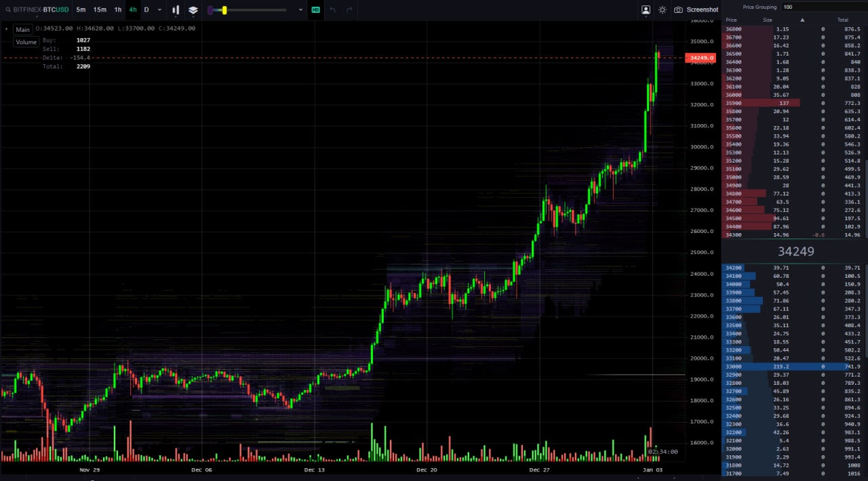Expand the timeframe dropdown chevron after D
This screenshot has height=481, width=868.
[160, 10]
